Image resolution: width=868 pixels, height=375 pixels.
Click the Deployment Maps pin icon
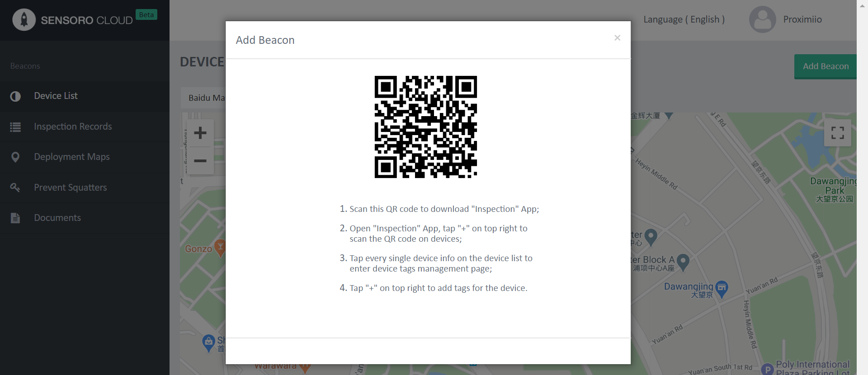(15, 157)
